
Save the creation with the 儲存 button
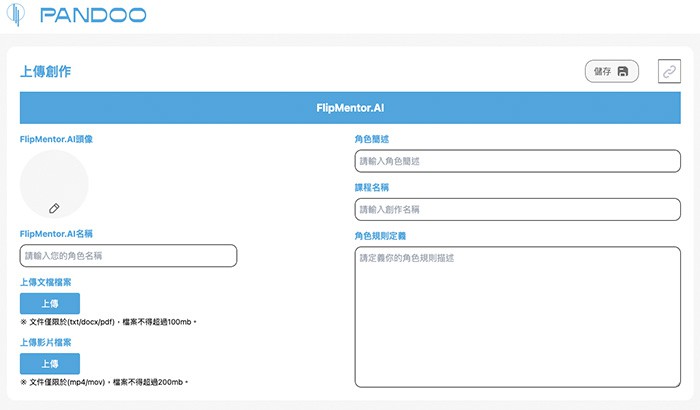coord(611,71)
